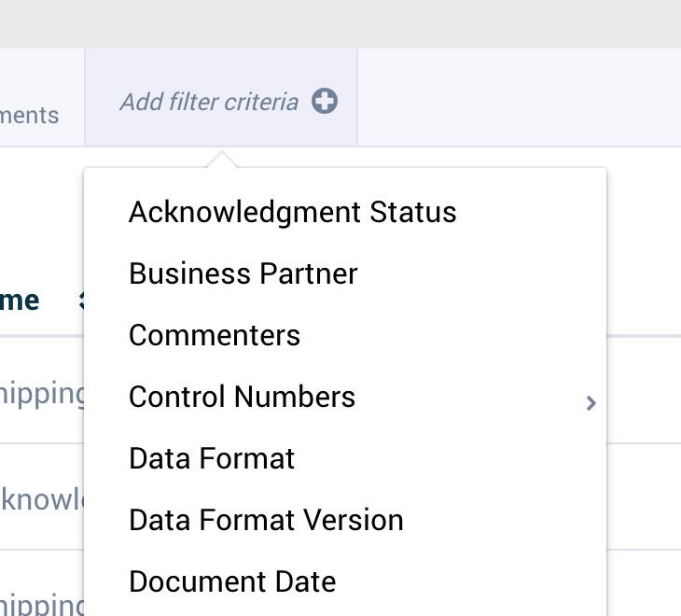Click the dropdown's pointer arrow under Add filter criteria

[x=221, y=160]
